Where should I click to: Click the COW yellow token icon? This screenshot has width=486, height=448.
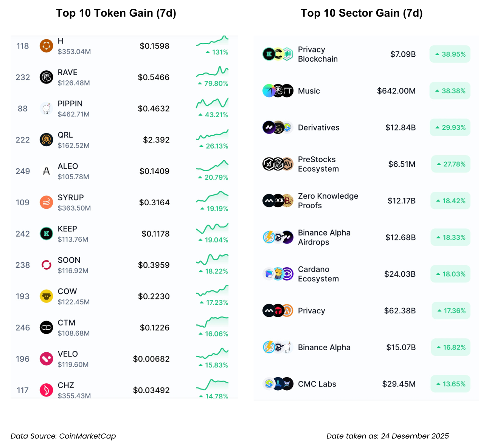pos(46,296)
